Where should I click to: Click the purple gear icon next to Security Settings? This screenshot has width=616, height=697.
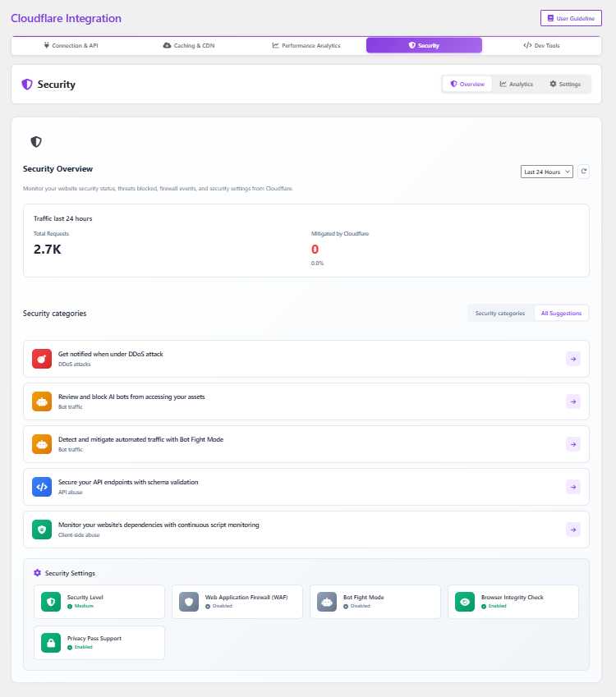click(x=37, y=573)
